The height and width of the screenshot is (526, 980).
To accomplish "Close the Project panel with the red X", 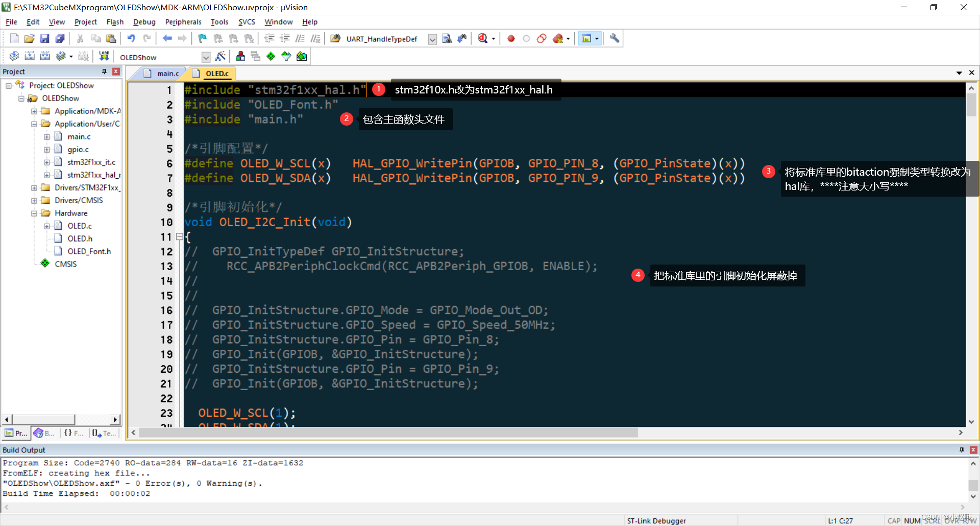I will [116, 71].
